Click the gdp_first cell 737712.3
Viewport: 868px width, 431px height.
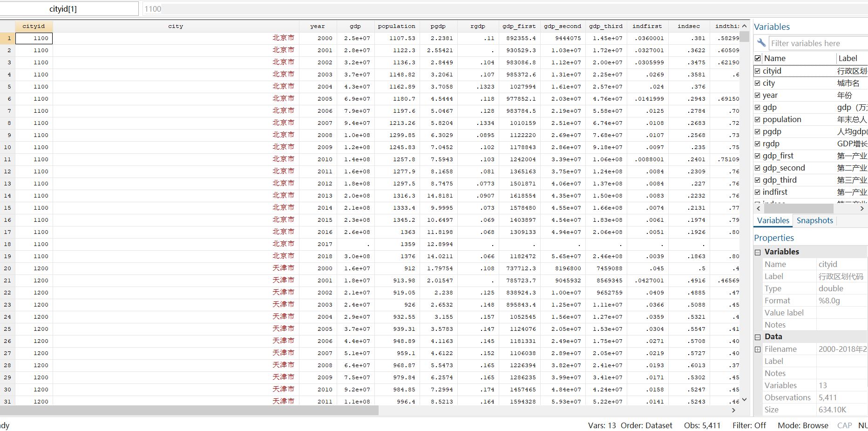tap(519, 268)
